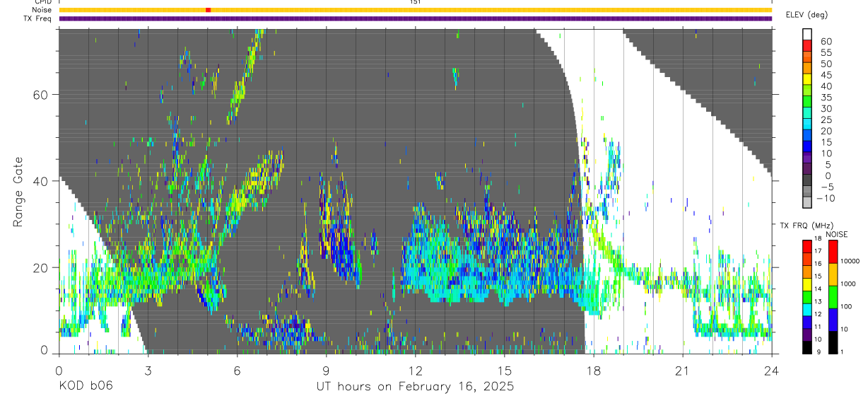
Task: Click the light gray bottom segment of ELEV colorbar
Action: click(807, 202)
